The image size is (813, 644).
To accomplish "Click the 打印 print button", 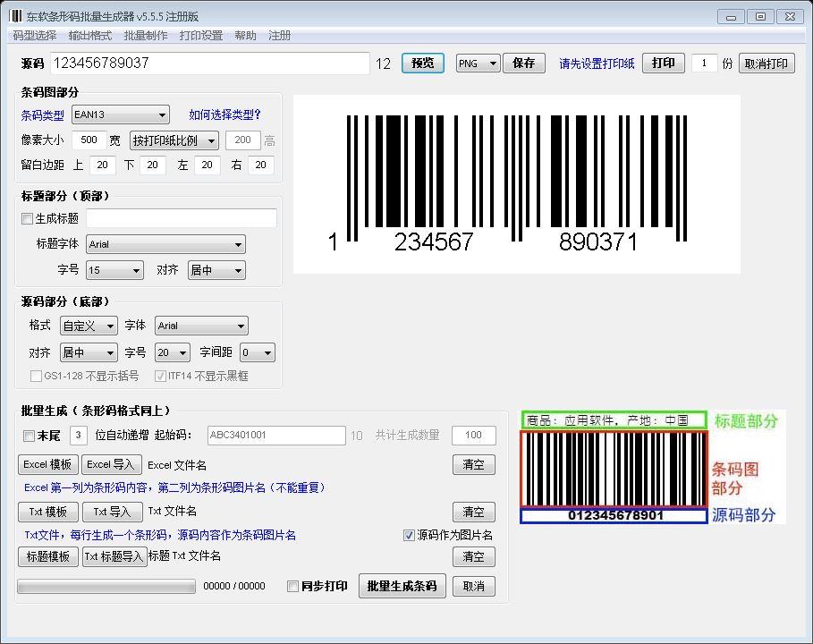I will (663, 64).
